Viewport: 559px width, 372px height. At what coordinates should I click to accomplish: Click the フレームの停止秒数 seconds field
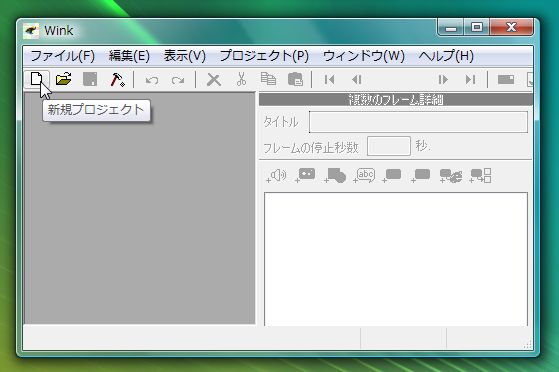click(389, 146)
